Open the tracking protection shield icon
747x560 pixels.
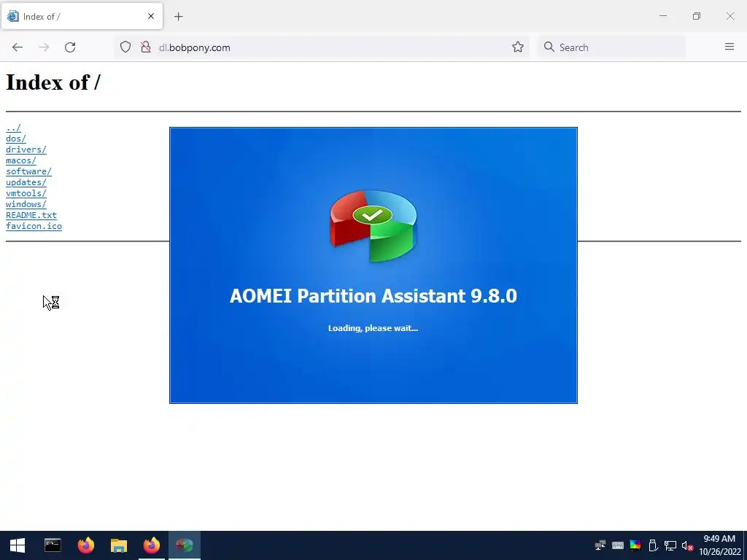click(125, 47)
